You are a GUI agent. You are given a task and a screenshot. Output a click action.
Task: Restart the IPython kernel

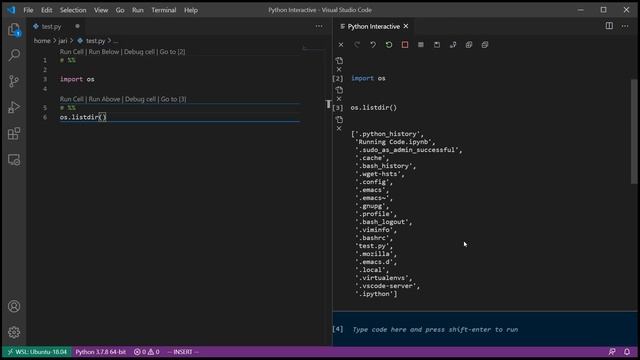click(389, 45)
